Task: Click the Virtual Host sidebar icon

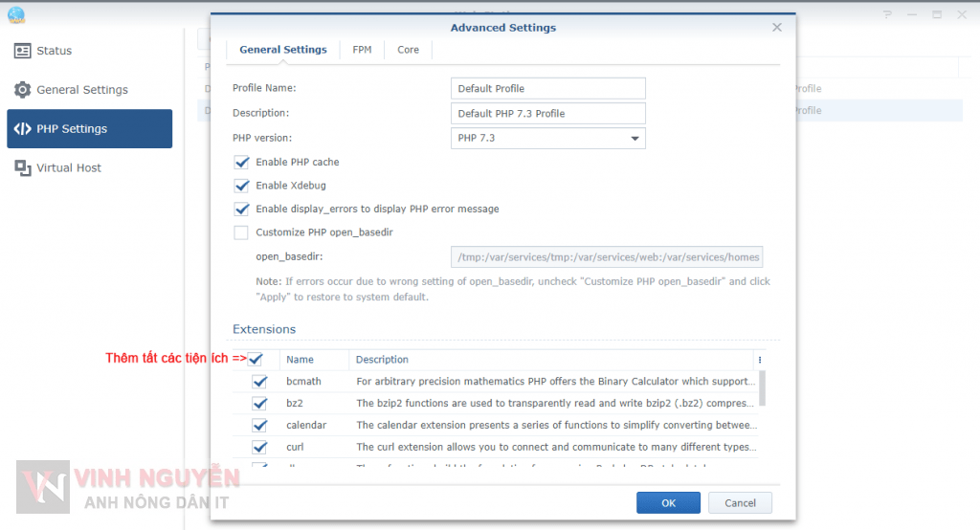Action: (x=22, y=168)
